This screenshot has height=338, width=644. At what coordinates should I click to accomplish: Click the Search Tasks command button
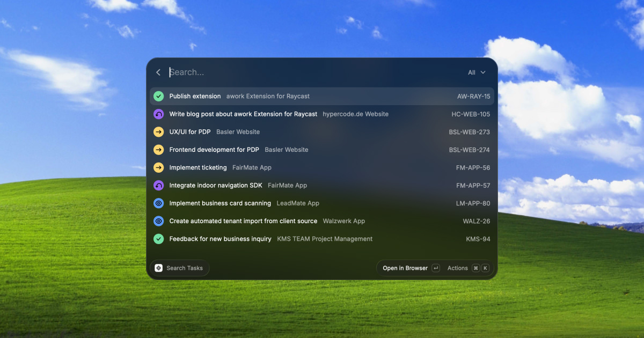(x=180, y=268)
